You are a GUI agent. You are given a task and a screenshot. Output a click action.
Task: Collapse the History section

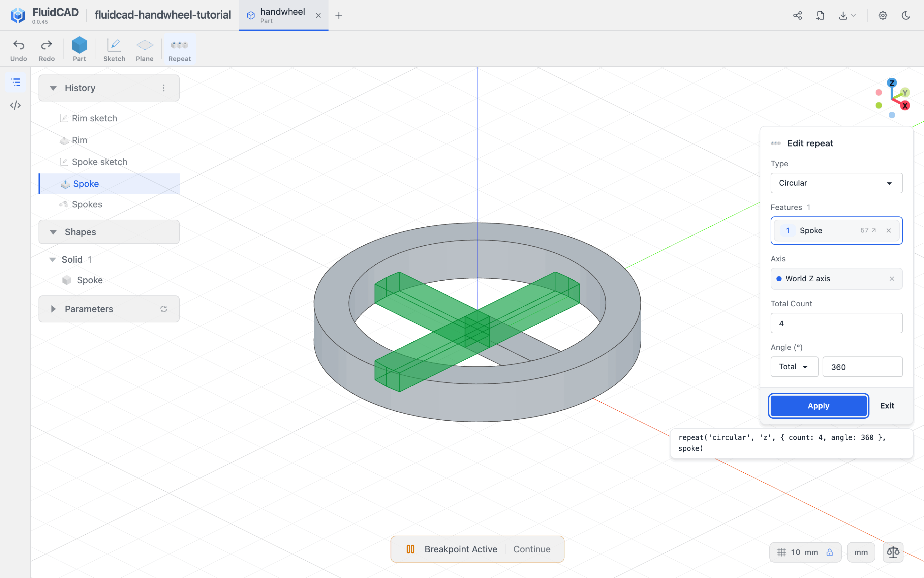pos(53,88)
